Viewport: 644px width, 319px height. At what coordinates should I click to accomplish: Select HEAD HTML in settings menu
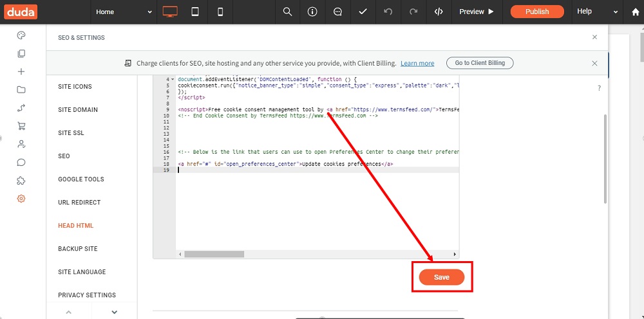76,226
